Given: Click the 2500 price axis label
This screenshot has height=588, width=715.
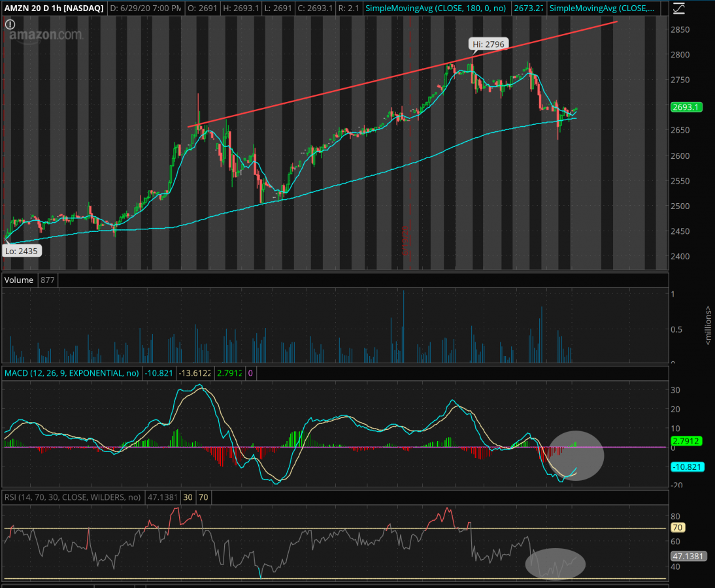Looking at the screenshot, I should pos(680,206).
